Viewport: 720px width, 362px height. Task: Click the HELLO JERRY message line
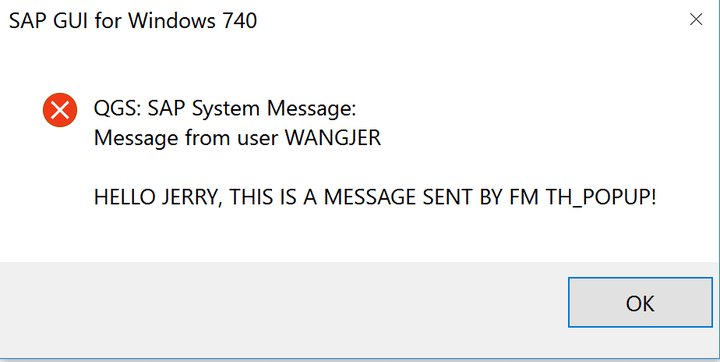(x=375, y=198)
